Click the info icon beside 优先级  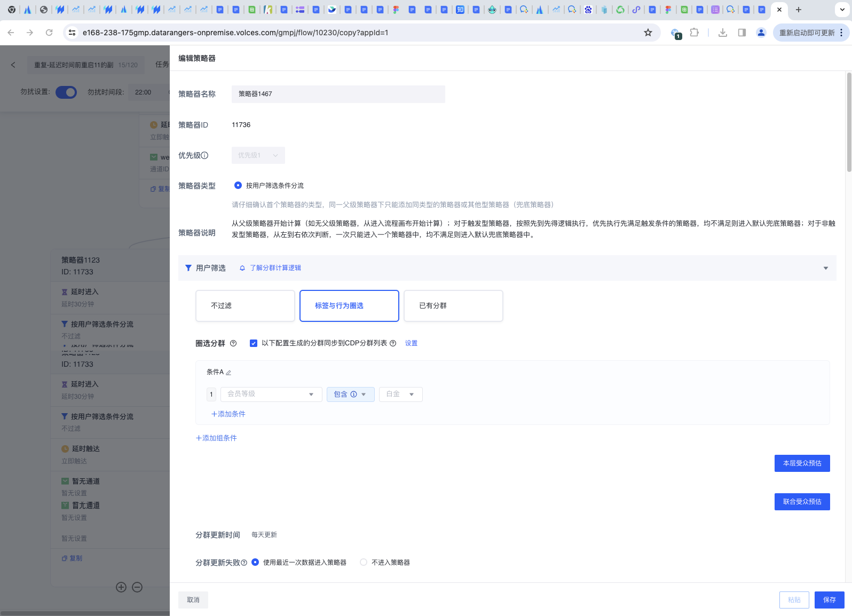click(x=204, y=155)
